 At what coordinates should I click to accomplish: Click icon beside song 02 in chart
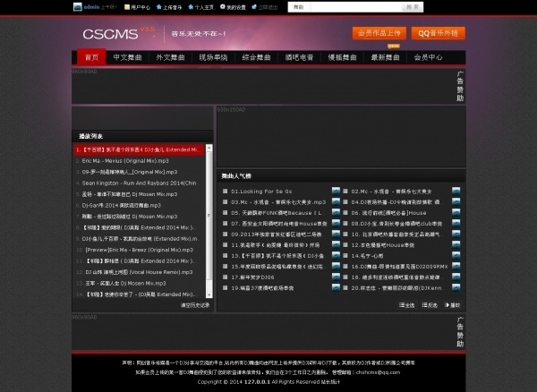(456, 192)
